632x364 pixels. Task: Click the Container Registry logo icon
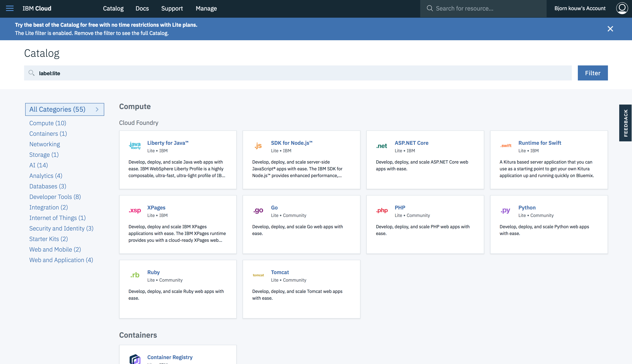(135, 359)
